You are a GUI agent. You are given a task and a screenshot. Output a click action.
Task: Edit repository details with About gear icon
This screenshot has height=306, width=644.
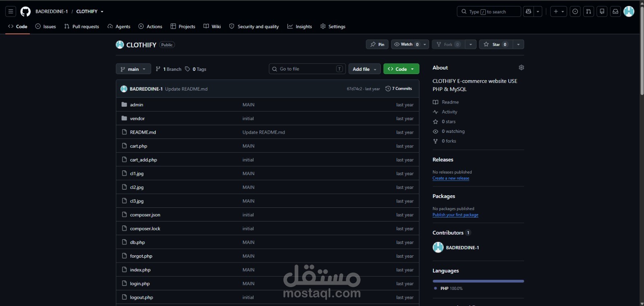(521, 68)
